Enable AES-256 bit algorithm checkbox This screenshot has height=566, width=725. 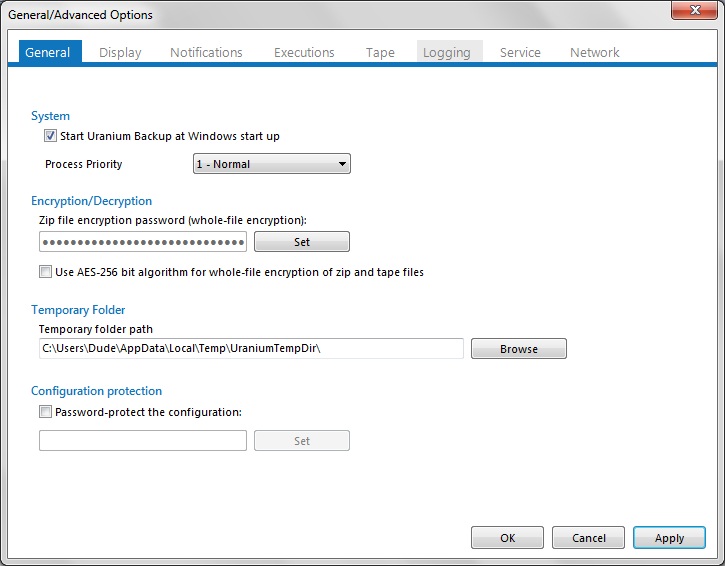[x=45, y=271]
